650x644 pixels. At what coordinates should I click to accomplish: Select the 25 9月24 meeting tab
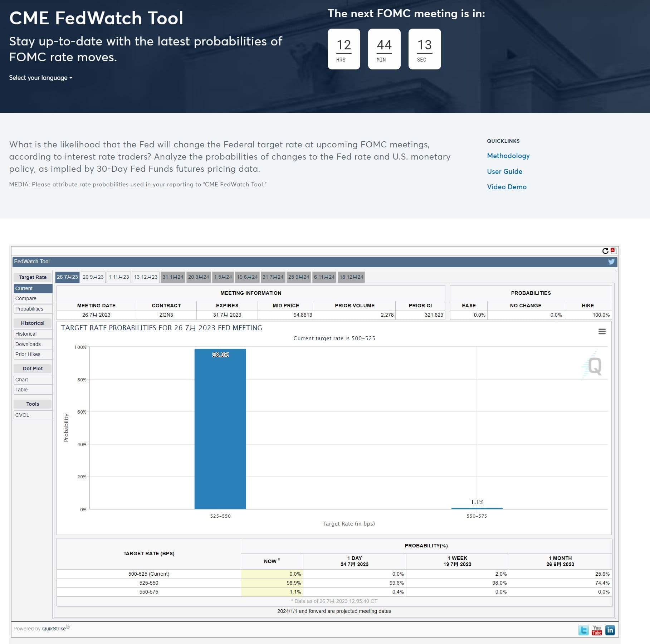299,277
